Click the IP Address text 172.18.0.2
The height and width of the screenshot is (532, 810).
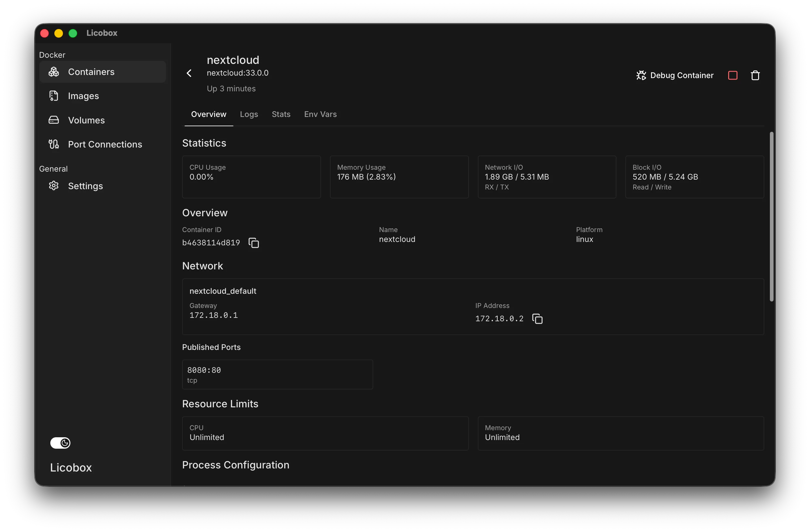pos(499,319)
